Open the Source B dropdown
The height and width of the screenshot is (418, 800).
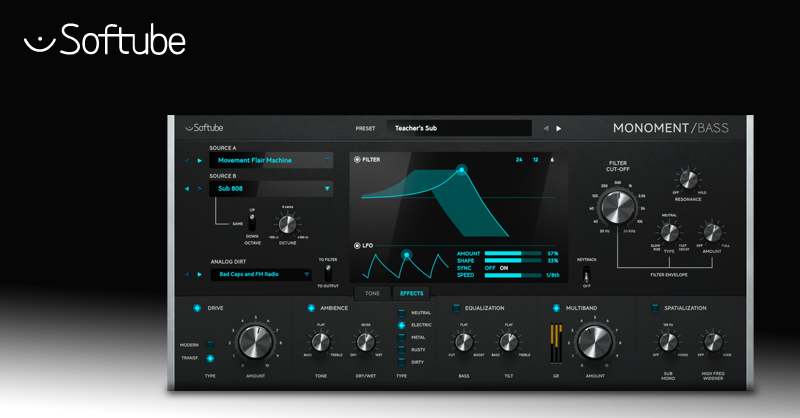(x=271, y=189)
